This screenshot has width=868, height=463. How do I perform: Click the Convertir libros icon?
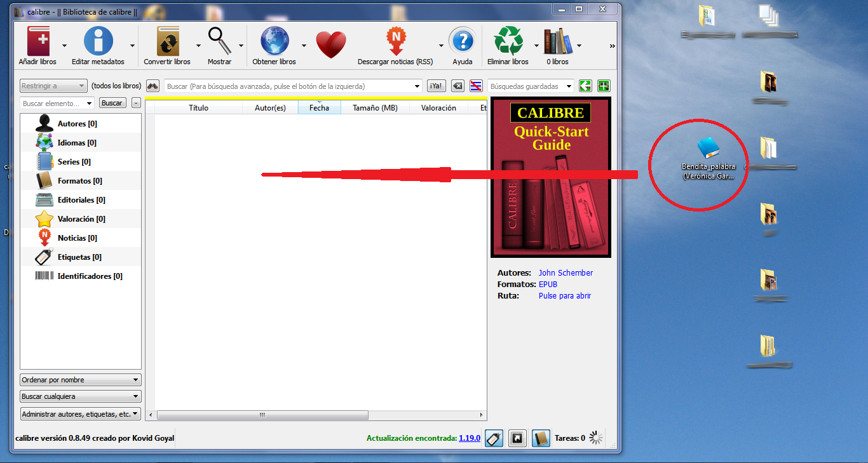point(167,43)
